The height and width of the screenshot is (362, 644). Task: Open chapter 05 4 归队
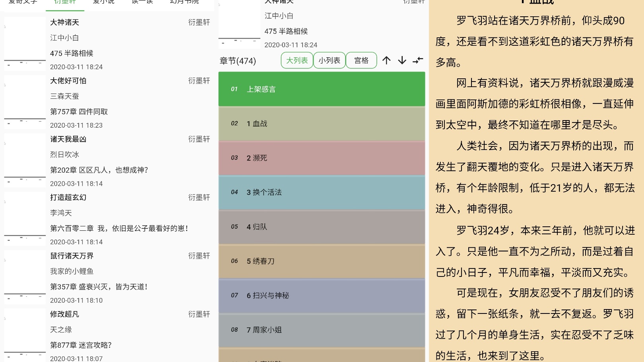pos(322,227)
